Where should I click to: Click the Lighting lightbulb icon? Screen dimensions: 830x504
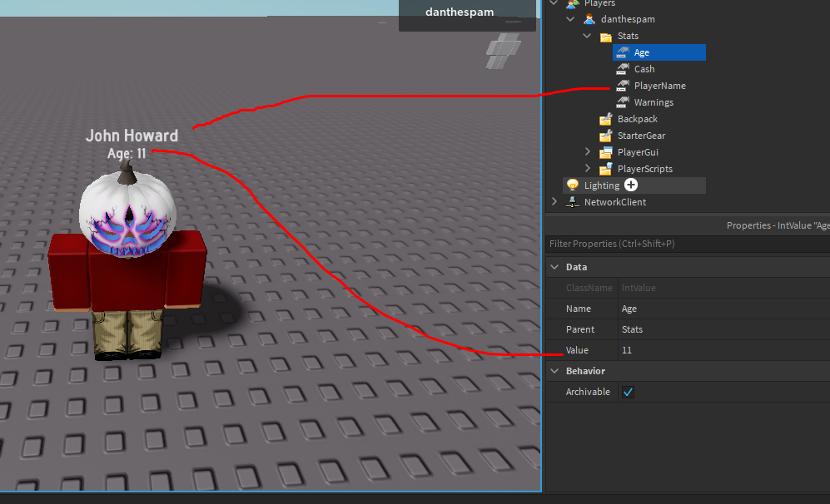572,185
